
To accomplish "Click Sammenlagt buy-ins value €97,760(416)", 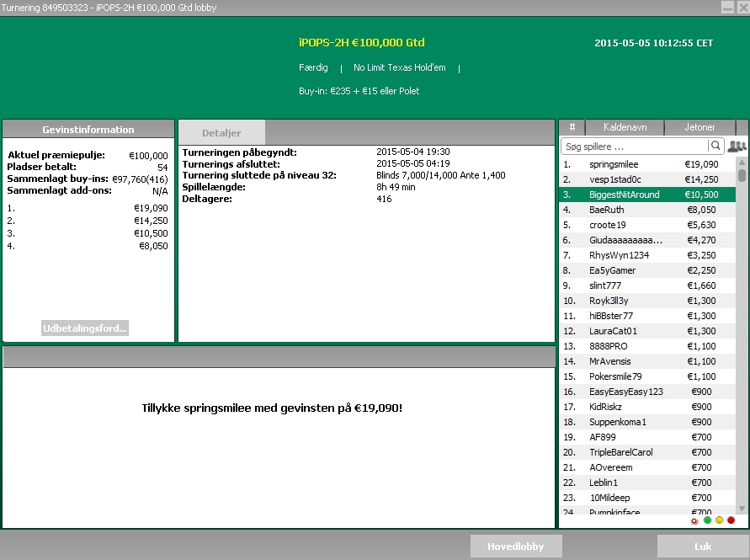I will 140,179.
